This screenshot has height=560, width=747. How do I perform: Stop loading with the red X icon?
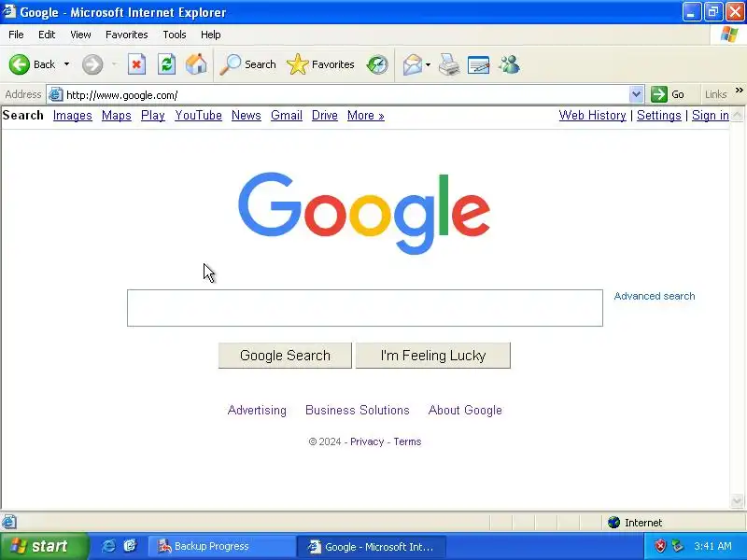click(136, 64)
